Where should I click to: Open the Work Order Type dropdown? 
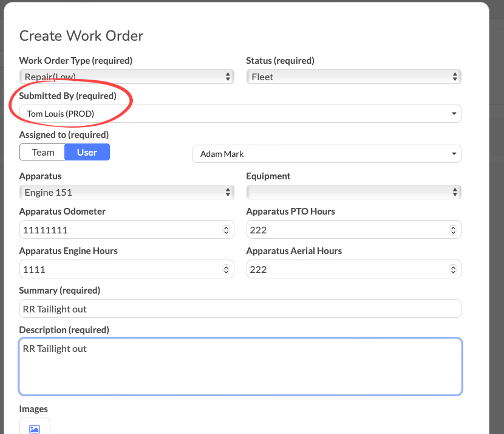tap(127, 77)
